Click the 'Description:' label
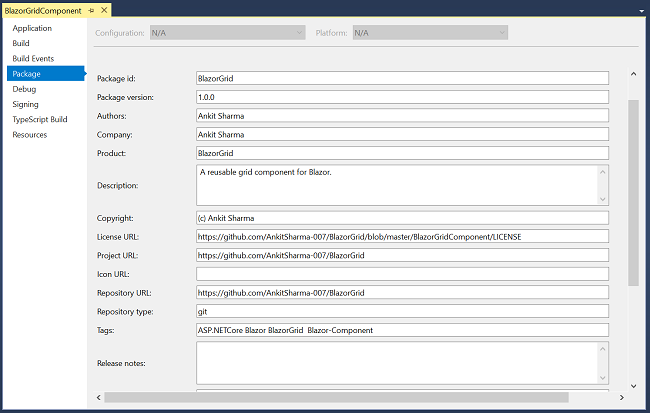 [x=118, y=185]
